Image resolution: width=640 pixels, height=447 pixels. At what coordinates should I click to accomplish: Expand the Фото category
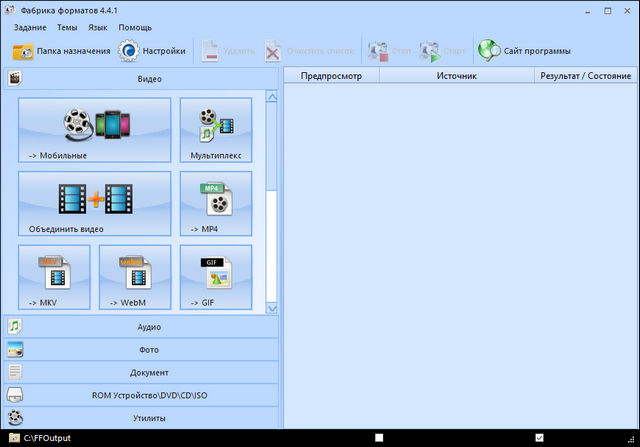[x=148, y=350]
